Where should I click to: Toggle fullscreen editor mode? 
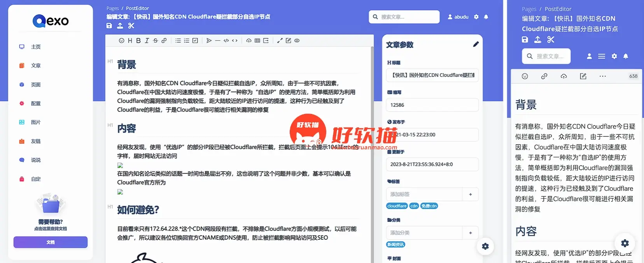(x=280, y=40)
